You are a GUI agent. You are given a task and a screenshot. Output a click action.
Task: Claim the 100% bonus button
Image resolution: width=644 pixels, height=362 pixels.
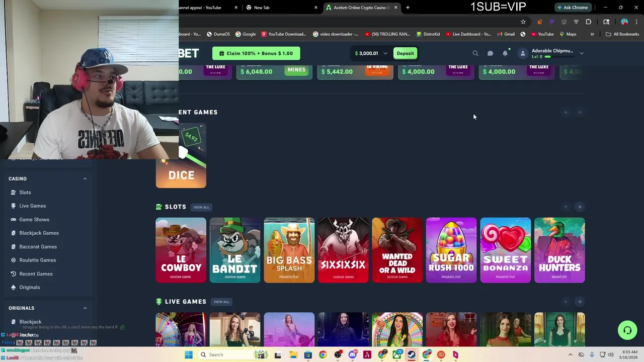pyautogui.click(x=256, y=53)
